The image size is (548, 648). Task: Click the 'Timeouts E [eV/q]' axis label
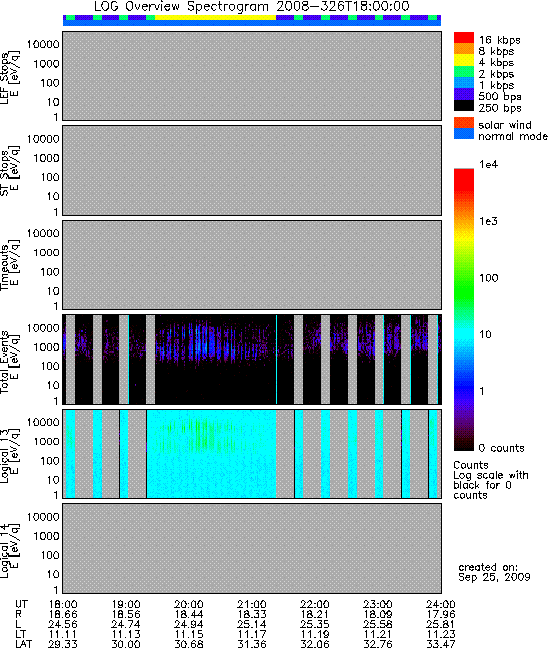point(10,265)
